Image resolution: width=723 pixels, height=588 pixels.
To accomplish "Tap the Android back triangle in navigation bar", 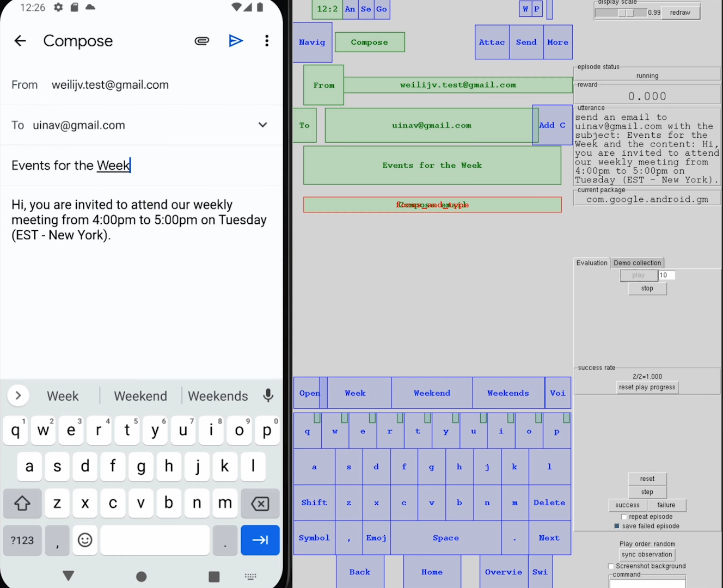I will [x=69, y=575].
